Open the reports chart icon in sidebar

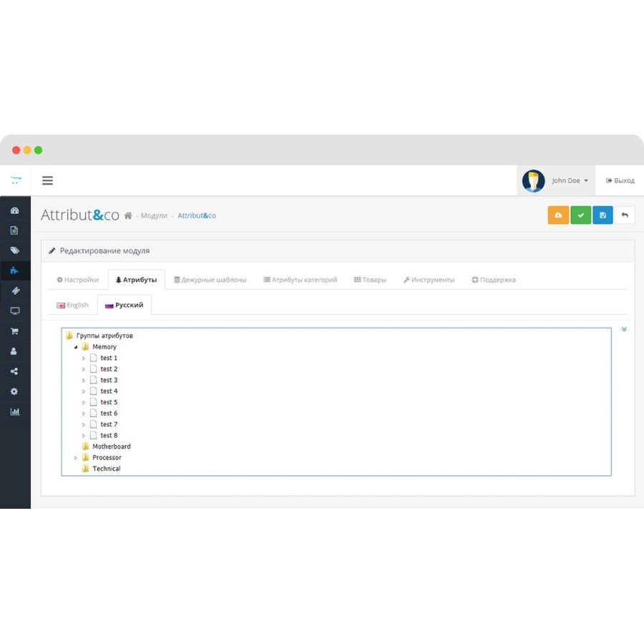(x=15, y=411)
